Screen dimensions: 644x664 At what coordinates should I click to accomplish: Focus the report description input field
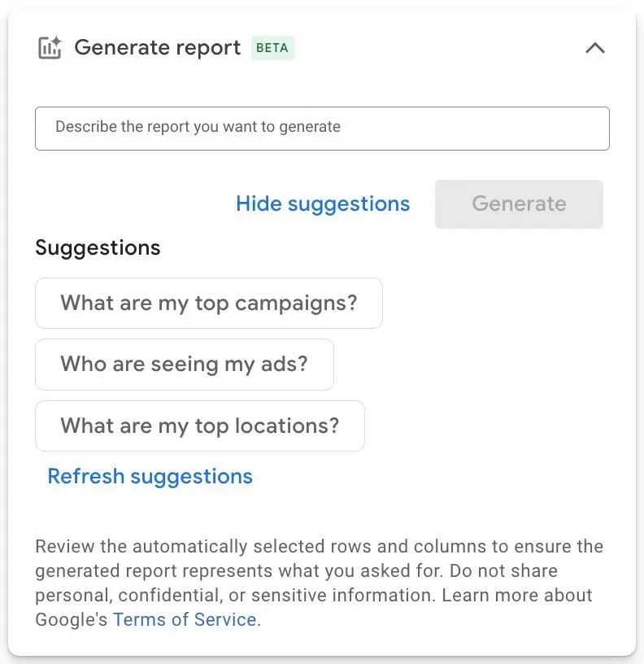point(322,128)
